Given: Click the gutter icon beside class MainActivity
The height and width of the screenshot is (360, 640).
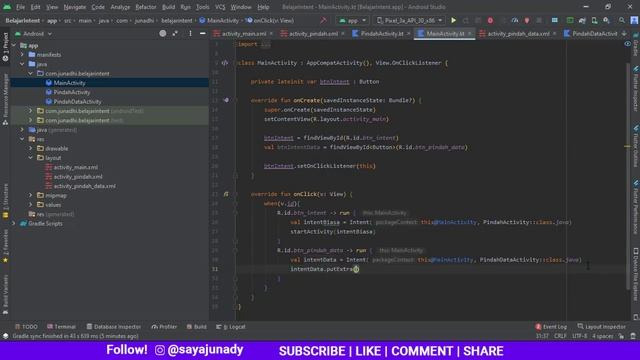Looking at the screenshot, I should 225,63.
